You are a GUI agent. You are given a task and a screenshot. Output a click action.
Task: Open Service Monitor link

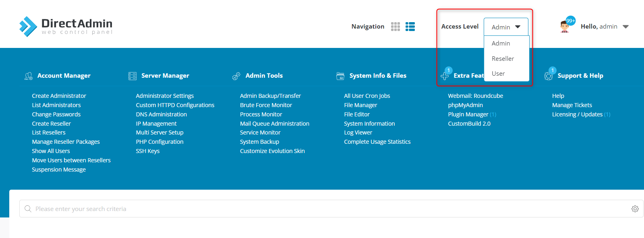tap(260, 132)
